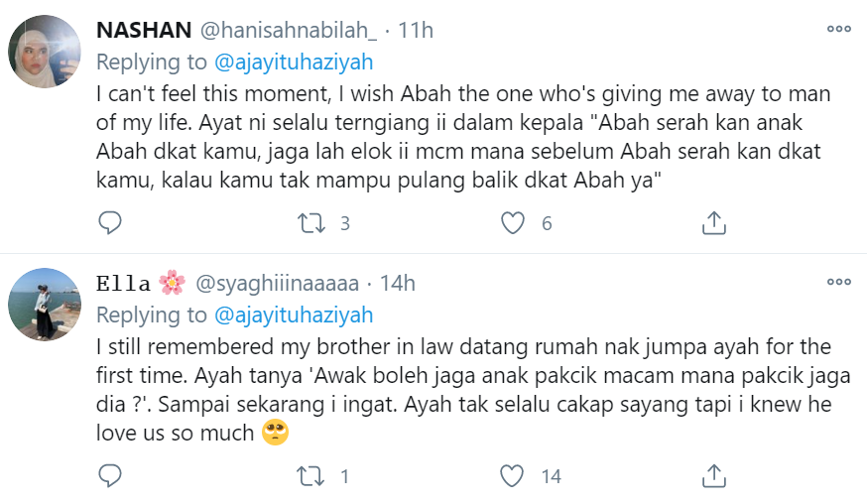Retweet NASHAN's tweet
This screenshot has height=504, width=867.
[x=310, y=223]
